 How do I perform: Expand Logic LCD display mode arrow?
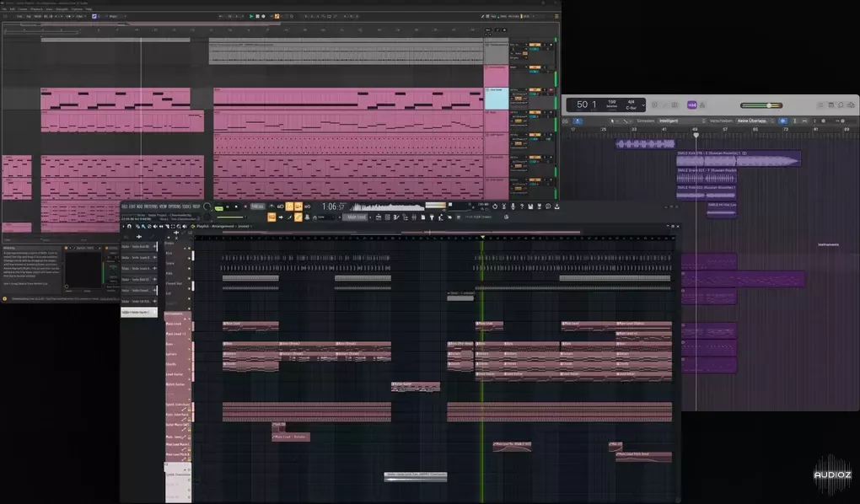click(x=643, y=105)
